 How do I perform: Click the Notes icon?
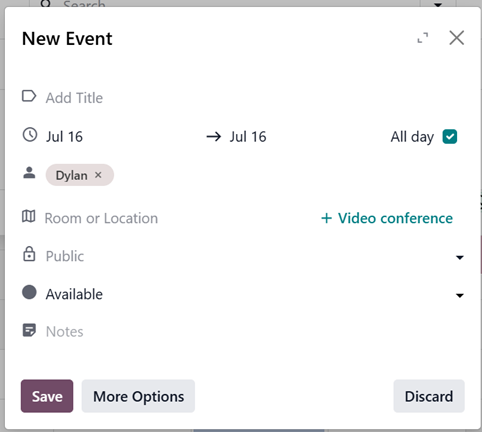pos(29,330)
